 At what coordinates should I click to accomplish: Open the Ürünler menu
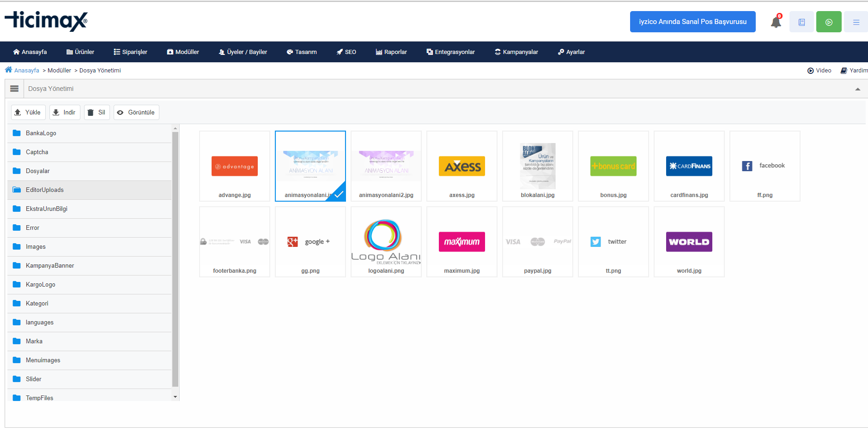pos(80,52)
